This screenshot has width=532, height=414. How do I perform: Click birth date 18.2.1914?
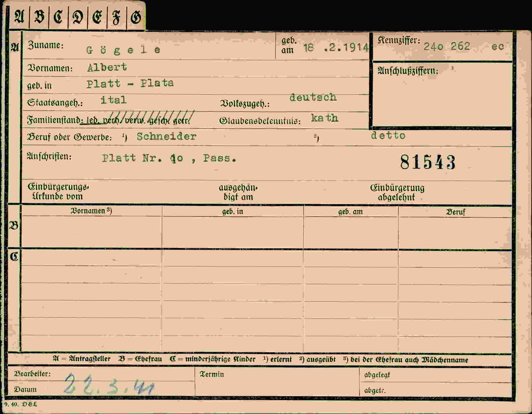click(x=336, y=47)
